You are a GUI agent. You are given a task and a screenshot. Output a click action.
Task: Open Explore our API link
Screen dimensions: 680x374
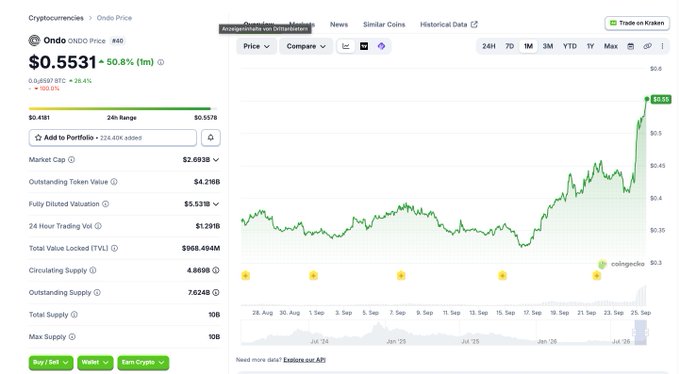[x=304, y=360]
